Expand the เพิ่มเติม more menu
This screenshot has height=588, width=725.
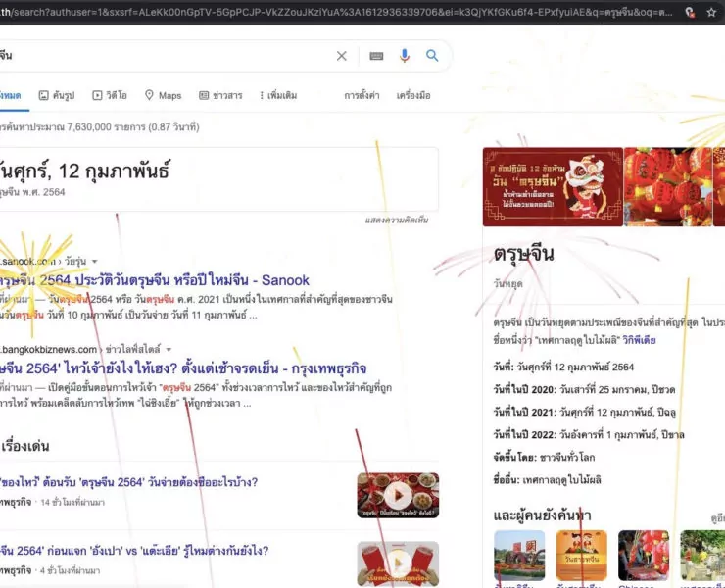(x=278, y=95)
